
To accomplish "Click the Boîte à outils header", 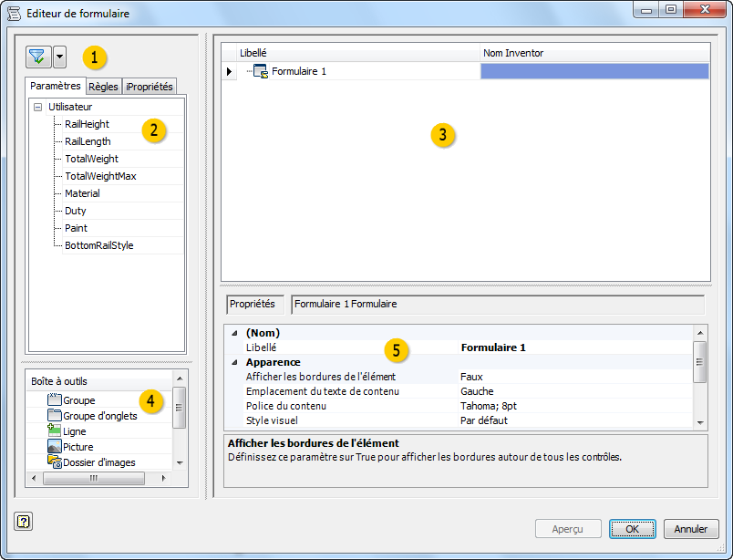I will tap(99, 381).
